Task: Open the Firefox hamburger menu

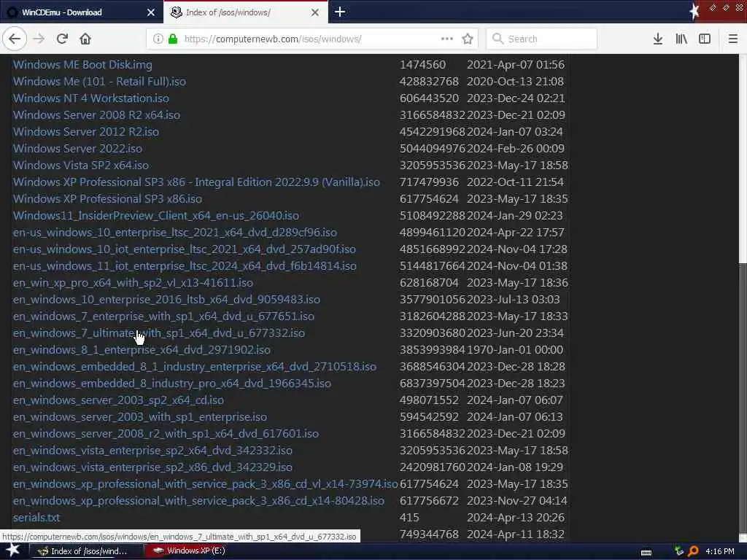Action: (732, 39)
